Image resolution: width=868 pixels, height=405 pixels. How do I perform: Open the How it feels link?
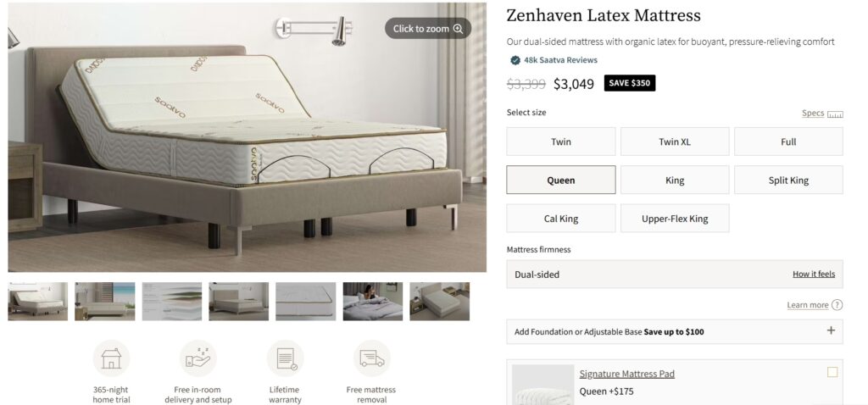tap(814, 275)
